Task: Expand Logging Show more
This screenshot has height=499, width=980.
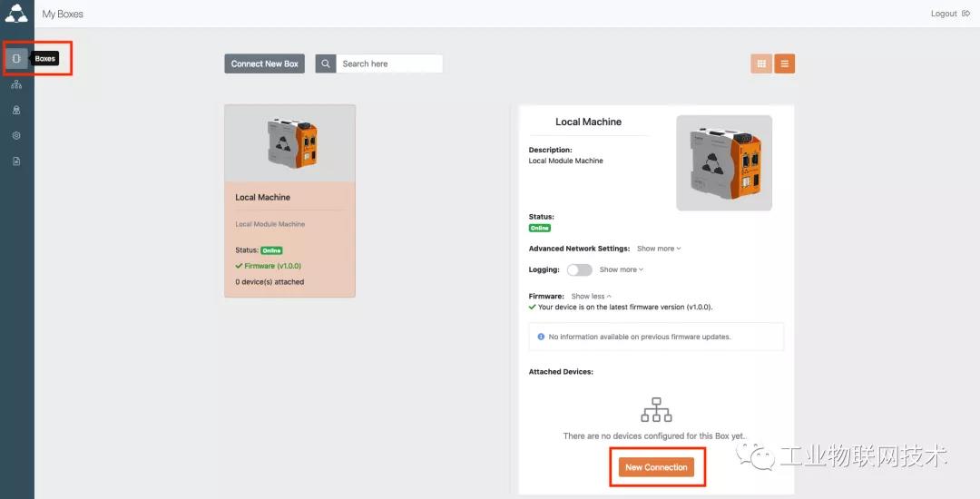Action: click(x=622, y=269)
